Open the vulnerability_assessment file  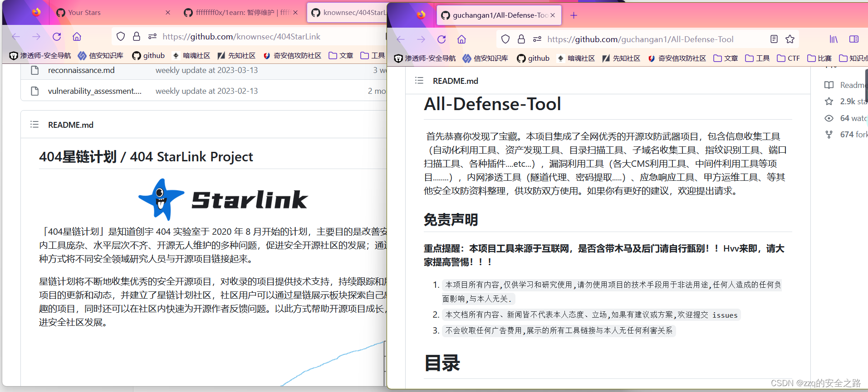coord(95,91)
